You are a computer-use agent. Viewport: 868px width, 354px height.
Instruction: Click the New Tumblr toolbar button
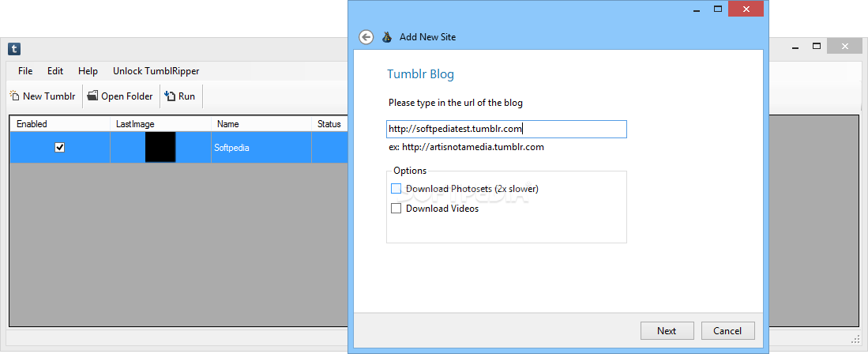[x=43, y=96]
